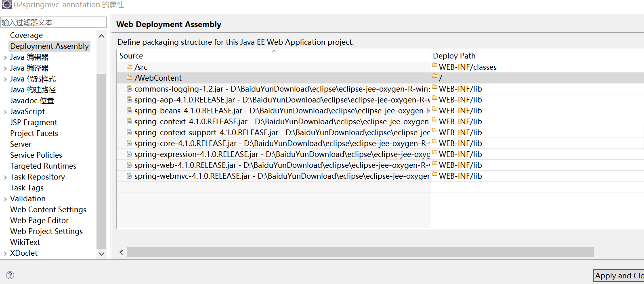Click the horizontal scrollbar left arrow
The width and height of the screenshot is (644, 284).
click(122, 252)
